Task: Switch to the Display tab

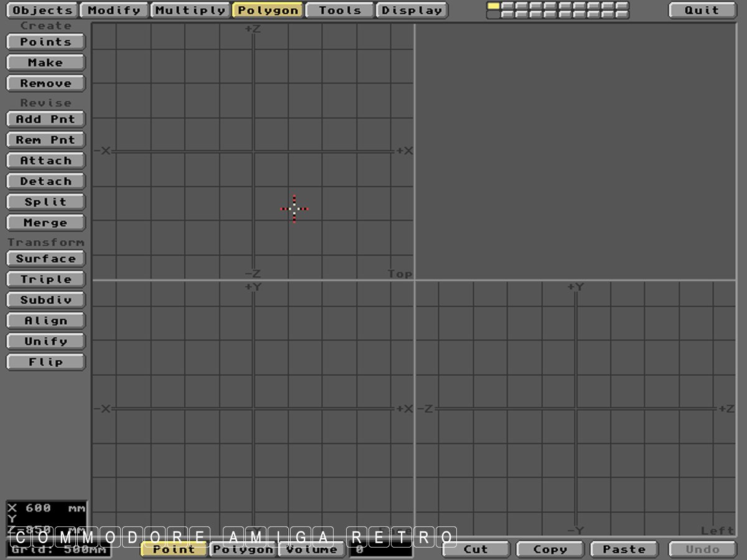Action: pos(411,11)
